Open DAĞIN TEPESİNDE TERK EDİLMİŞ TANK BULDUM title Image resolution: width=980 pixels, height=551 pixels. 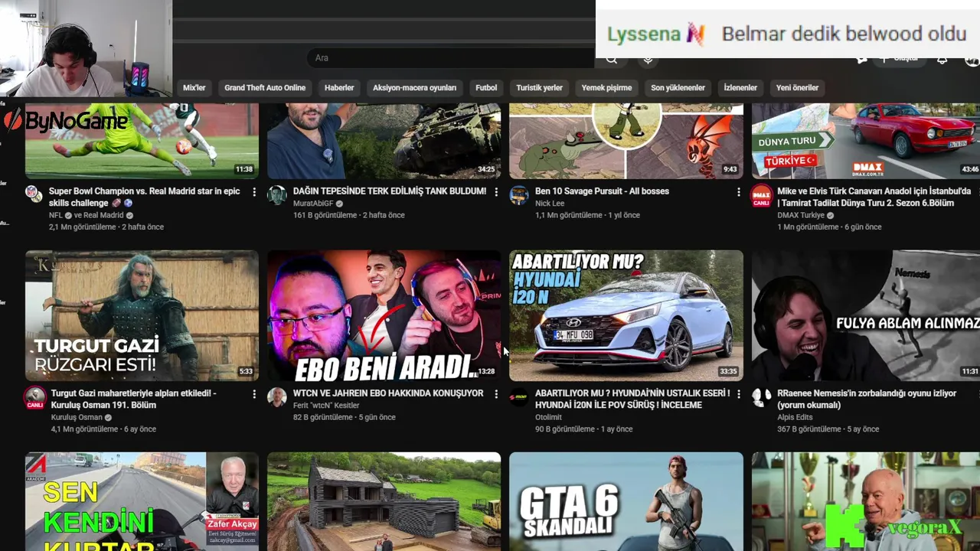[390, 191]
